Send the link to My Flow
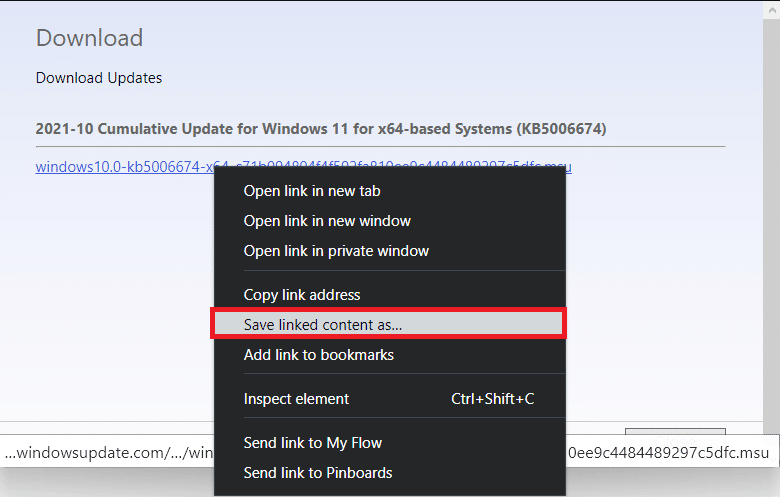Screen dimensions: 780x497 point(312,443)
